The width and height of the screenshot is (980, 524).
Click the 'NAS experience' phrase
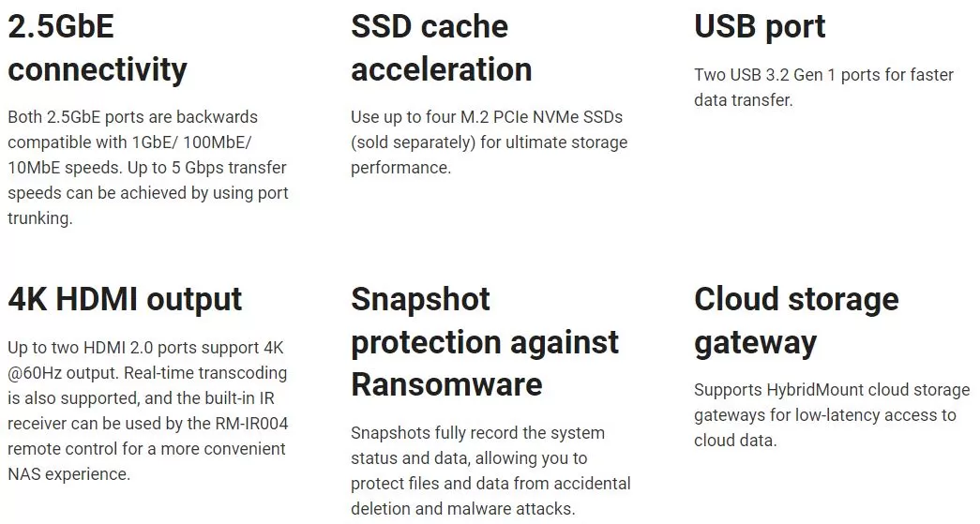(x=68, y=474)
